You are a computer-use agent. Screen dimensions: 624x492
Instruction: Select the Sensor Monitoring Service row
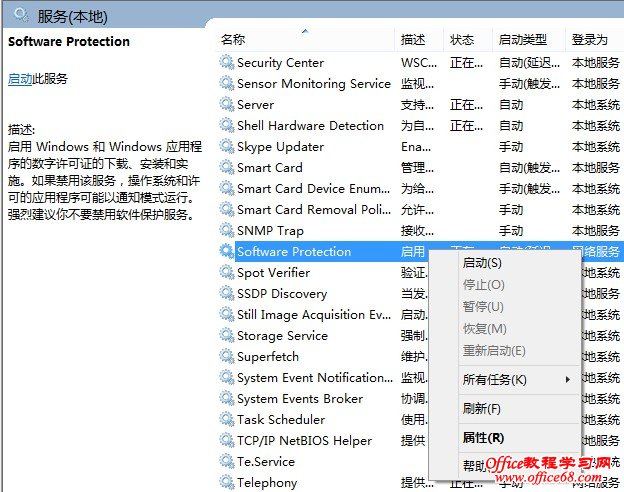tap(420, 84)
